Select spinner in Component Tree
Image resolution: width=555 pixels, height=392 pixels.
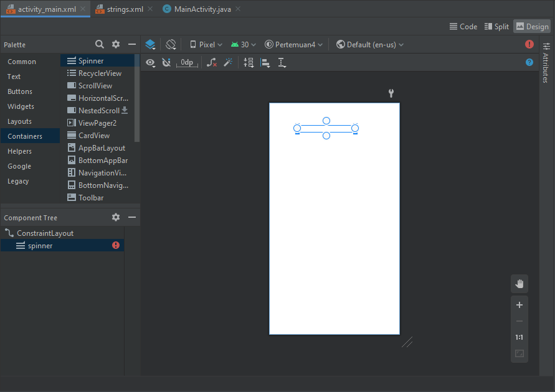pyautogui.click(x=62, y=245)
